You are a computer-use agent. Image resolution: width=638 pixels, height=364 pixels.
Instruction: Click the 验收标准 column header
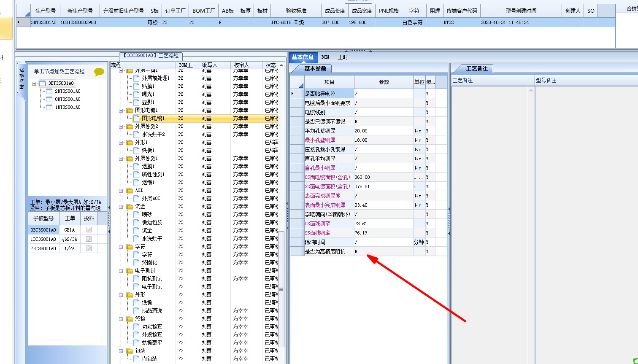coord(296,11)
